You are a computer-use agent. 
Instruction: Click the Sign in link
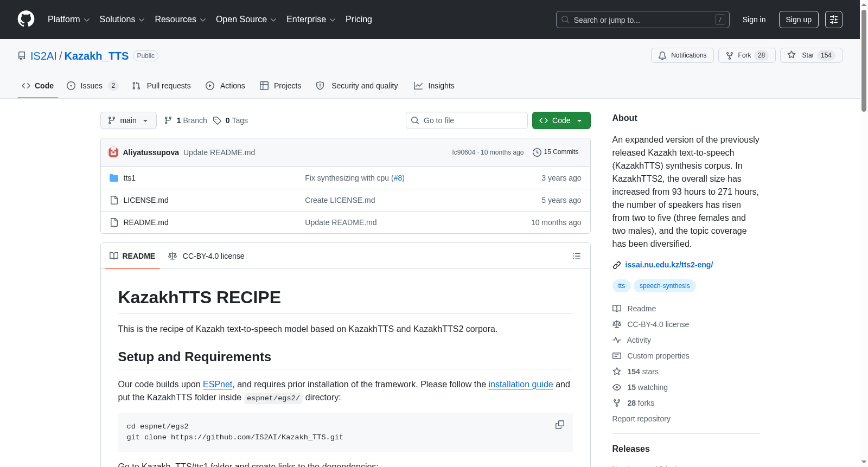(754, 20)
